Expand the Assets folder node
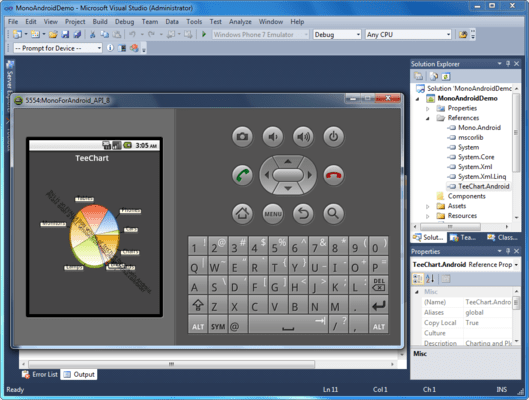The image size is (529, 400). coord(428,206)
